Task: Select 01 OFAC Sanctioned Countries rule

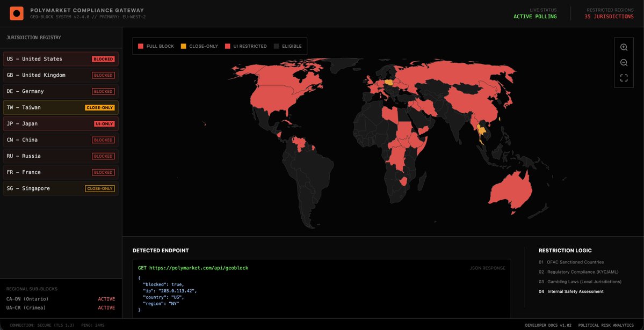Action: point(571,262)
